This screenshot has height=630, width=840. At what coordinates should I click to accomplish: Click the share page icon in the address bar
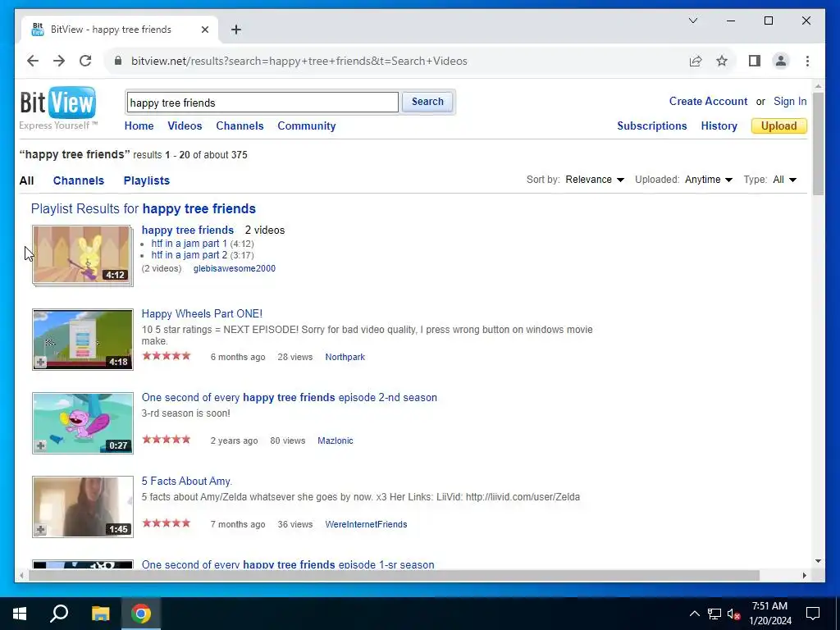coord(696,61)
